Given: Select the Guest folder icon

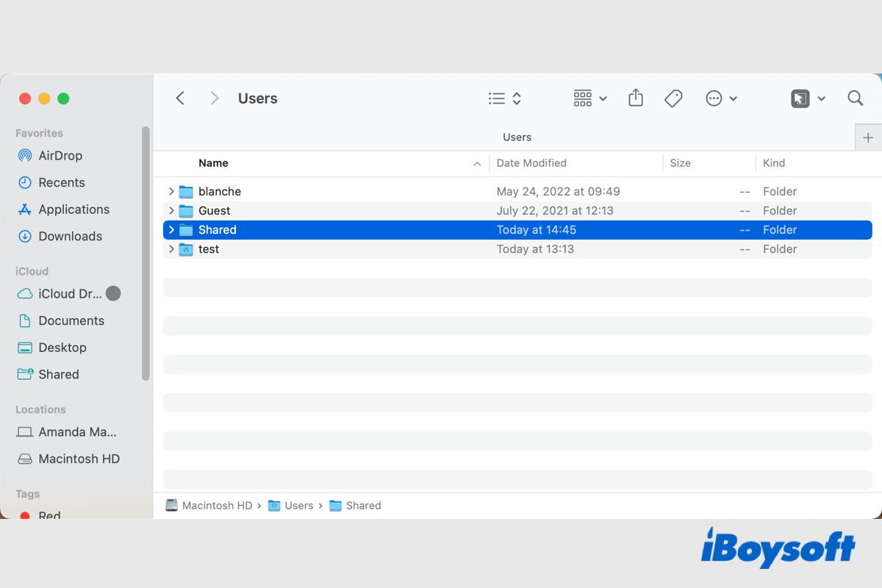Looking at the screenshot, I should point(186,210).
